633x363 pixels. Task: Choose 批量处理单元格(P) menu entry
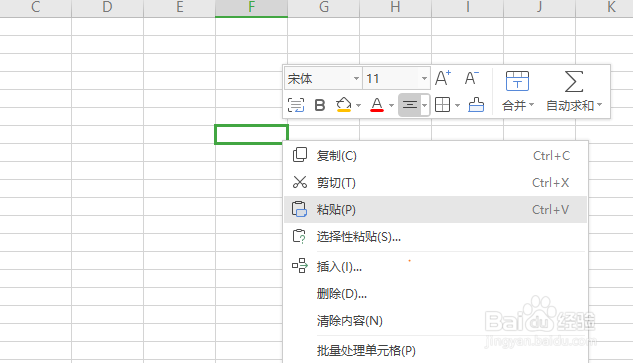[435, 350]
